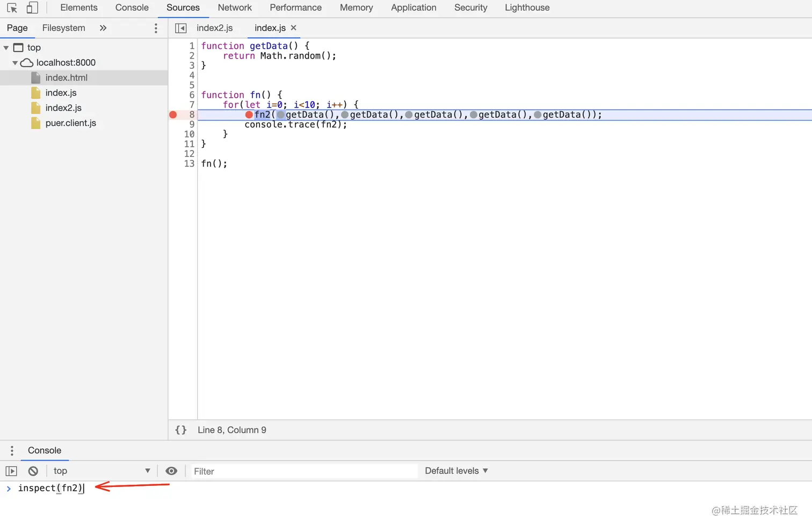Enable inline breakpoint before fourth getData()
Image resolution: width=812 pixels, height=530 pixels.
tap(474, 114)
